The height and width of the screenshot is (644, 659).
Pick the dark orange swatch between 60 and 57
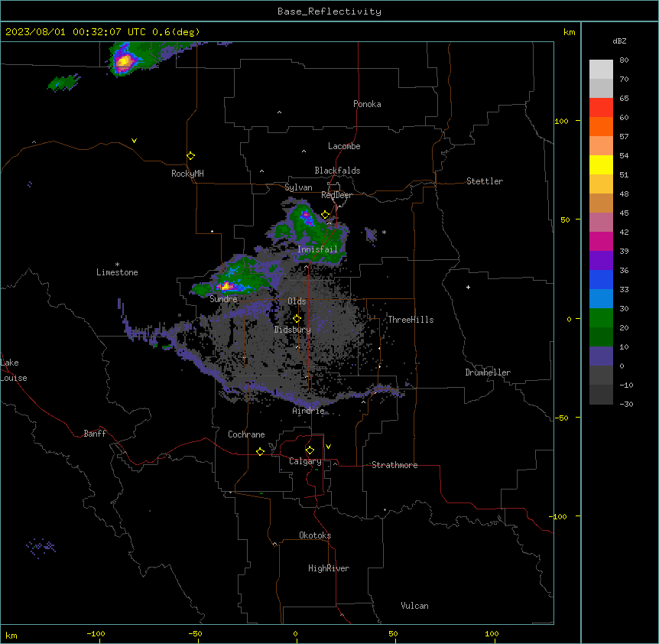[601, 126]
